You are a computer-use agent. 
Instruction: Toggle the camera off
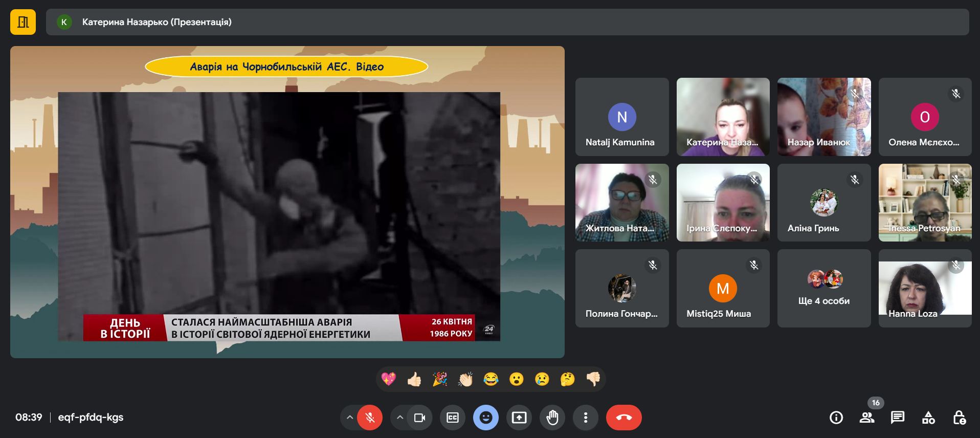pyautogui.click(x=419, y=418)
